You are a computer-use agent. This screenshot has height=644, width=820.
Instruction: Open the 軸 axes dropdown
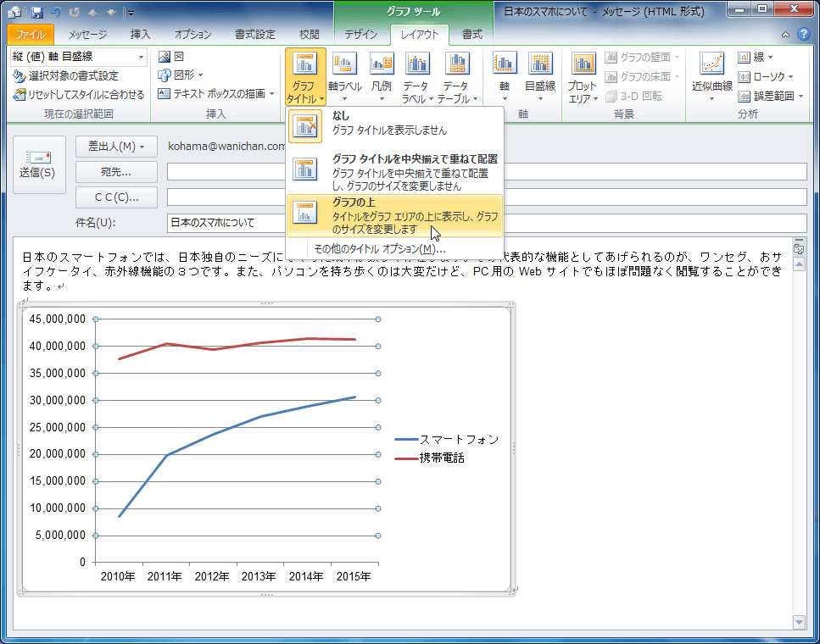(x=505, y=77)
